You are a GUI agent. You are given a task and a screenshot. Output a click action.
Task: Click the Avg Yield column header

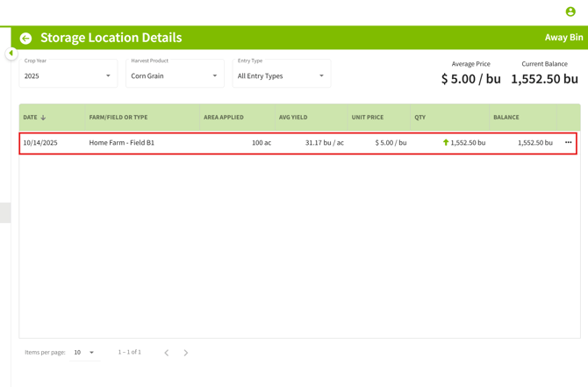[x=293, y=118]
